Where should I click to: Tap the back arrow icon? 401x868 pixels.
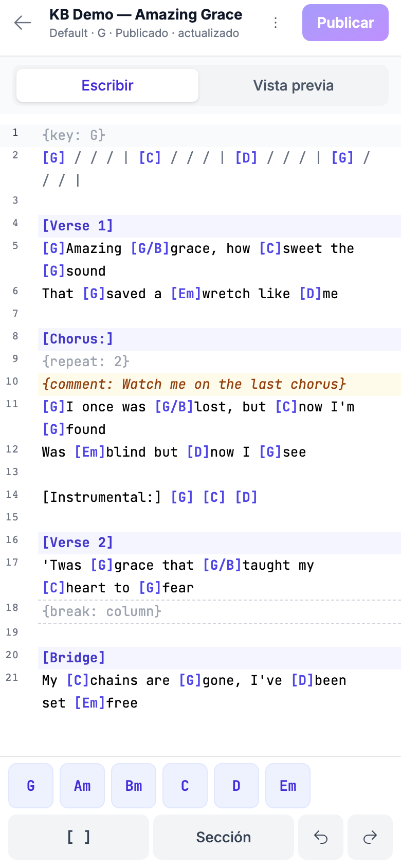click(x=23, y=23)
